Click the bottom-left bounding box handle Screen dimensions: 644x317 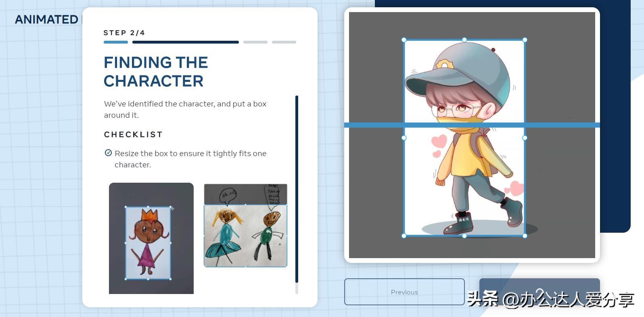pos(404,236)
